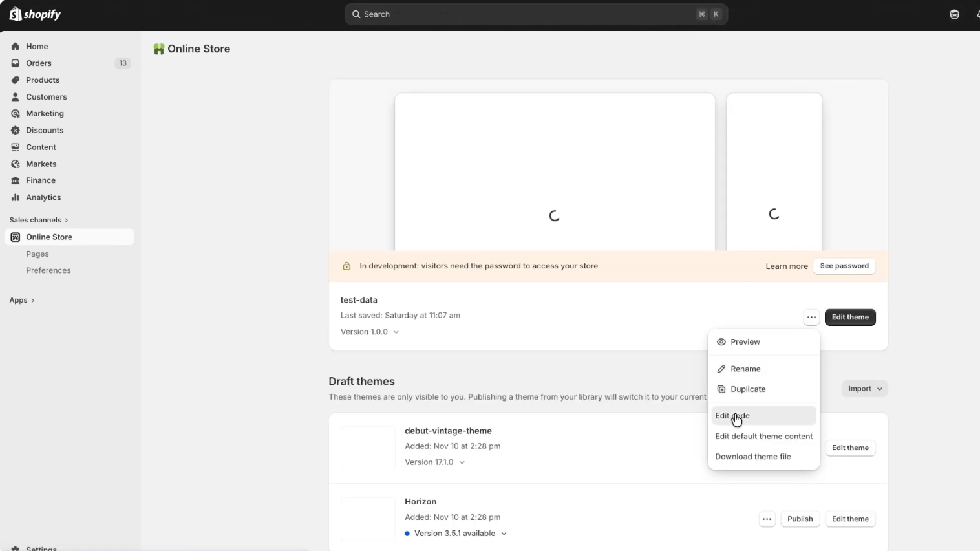Viewport: 980px width, 551px height.
Task: Click the Online Store sidebar icon
Action: 16,237
